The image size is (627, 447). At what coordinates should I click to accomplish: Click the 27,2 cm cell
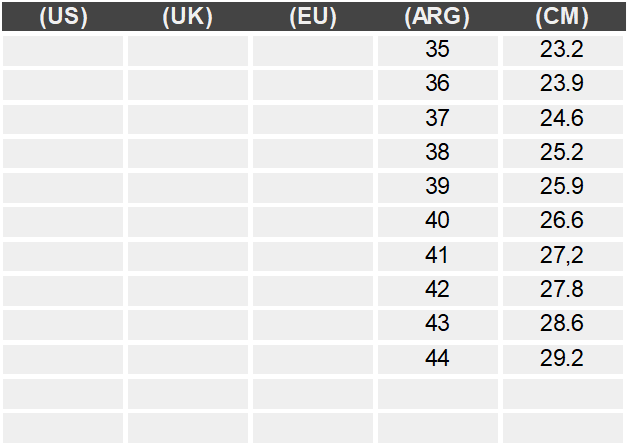[563, 256]
